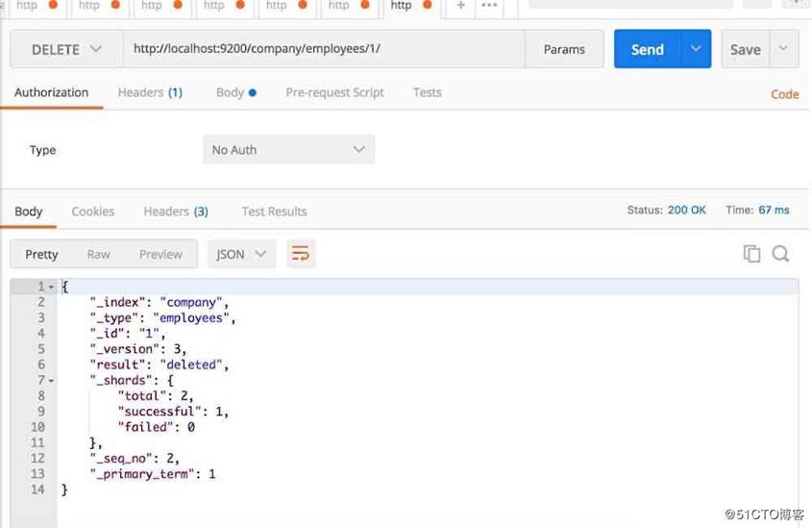Expand Send button arrow options
812x528 pixels.
tap(696, 49)
